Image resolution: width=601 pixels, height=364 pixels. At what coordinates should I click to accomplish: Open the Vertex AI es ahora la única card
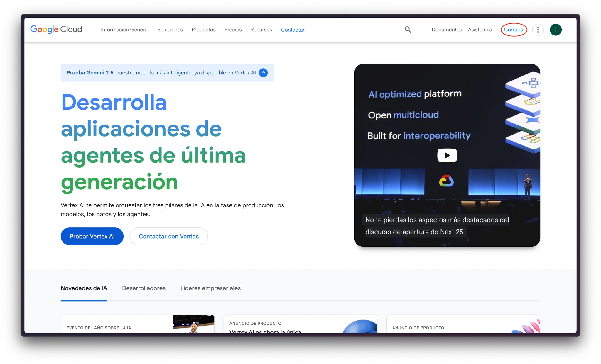pyautogui.click(x=300, y=324)
